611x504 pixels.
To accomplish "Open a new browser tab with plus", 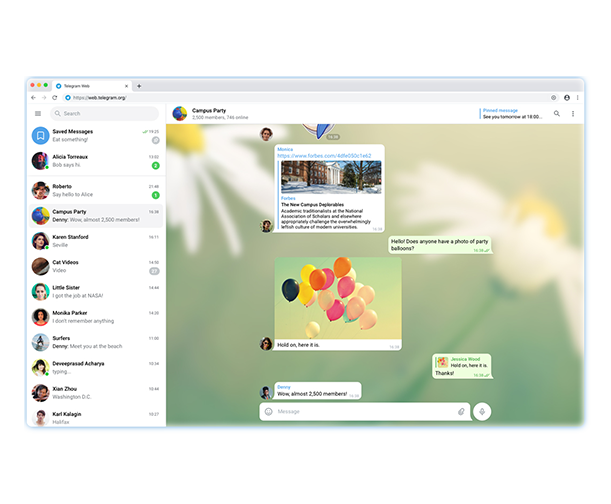I will point(139,86).
